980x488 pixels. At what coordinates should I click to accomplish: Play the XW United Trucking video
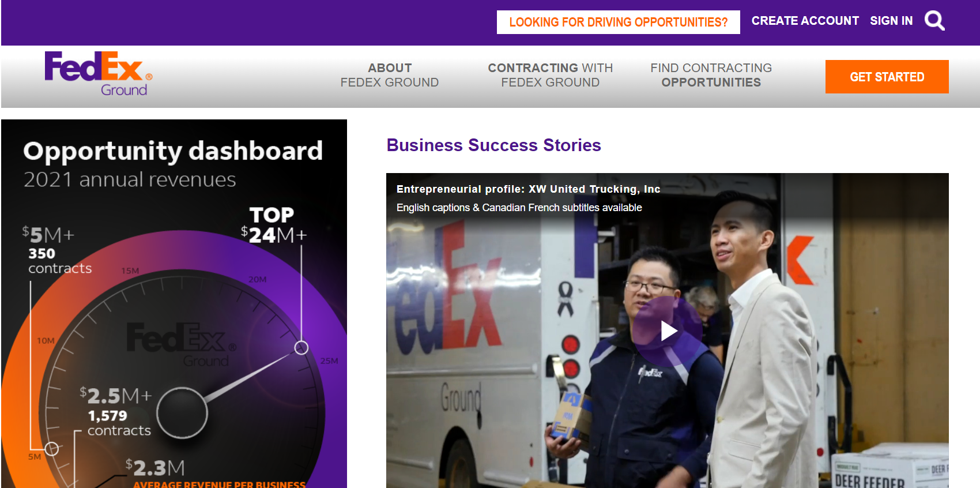click(x=668, y=331)
